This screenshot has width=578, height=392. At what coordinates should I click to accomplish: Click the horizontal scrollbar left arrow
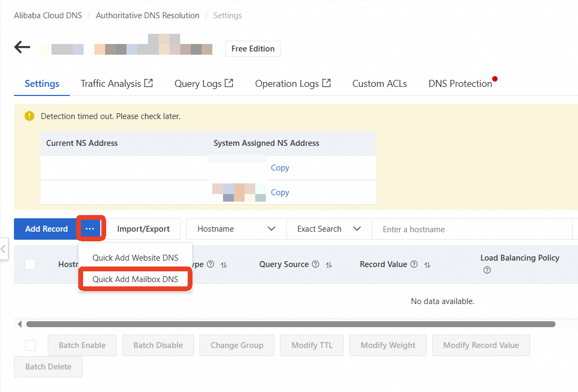pos(19,324)
